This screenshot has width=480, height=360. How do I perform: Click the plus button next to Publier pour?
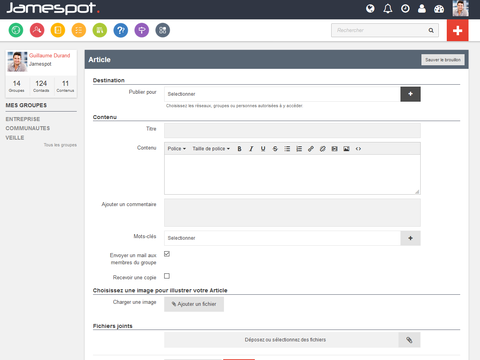(x=410, y=94)
